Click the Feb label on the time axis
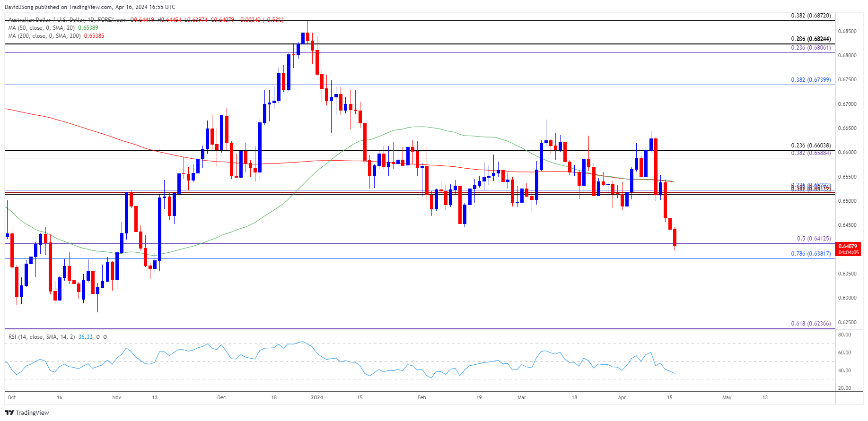The width and height of the screenshot is (868, 421). [x=422, y=398]
